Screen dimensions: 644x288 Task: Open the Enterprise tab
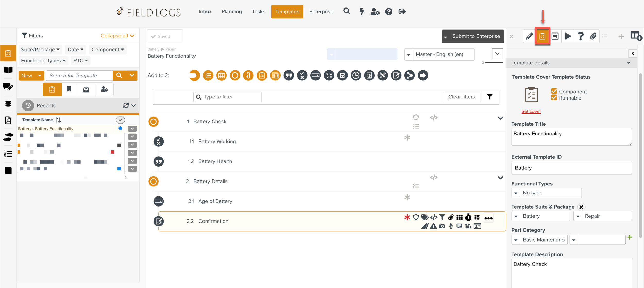(x=321, y=12)
